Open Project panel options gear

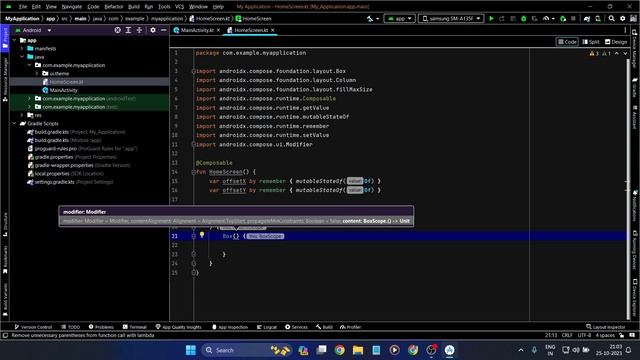[x=153, y=30]
